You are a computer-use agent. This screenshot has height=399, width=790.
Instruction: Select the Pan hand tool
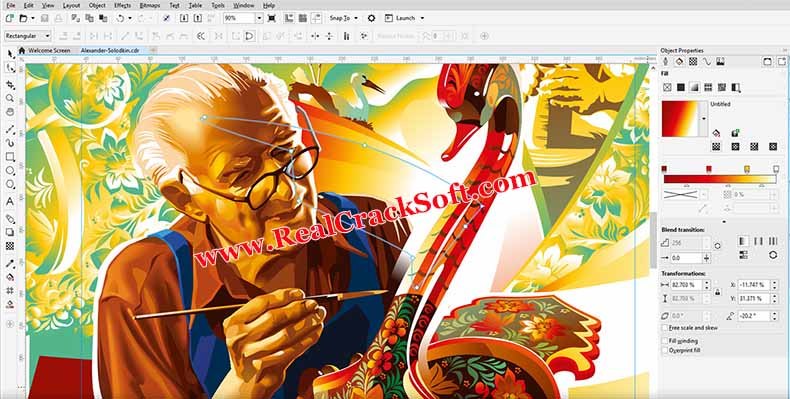(10, 111)
